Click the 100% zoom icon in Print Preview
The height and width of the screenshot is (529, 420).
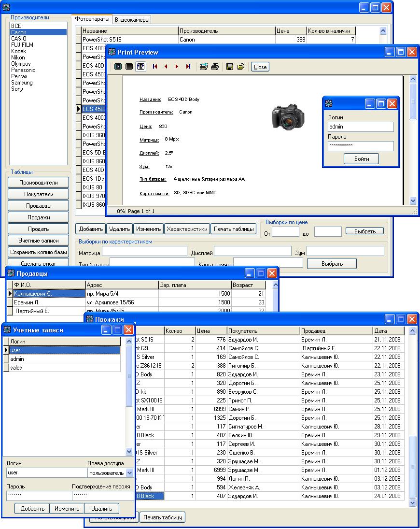129,67
